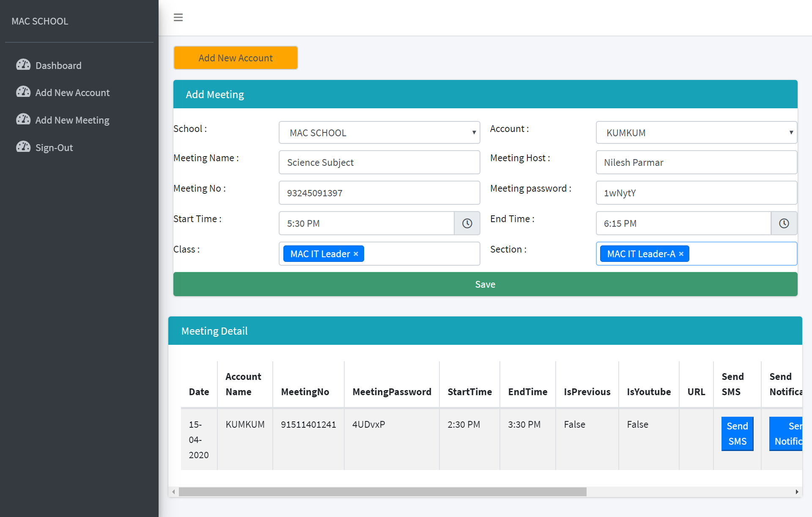Open the Class multi-select field

(x=421, y=254)
